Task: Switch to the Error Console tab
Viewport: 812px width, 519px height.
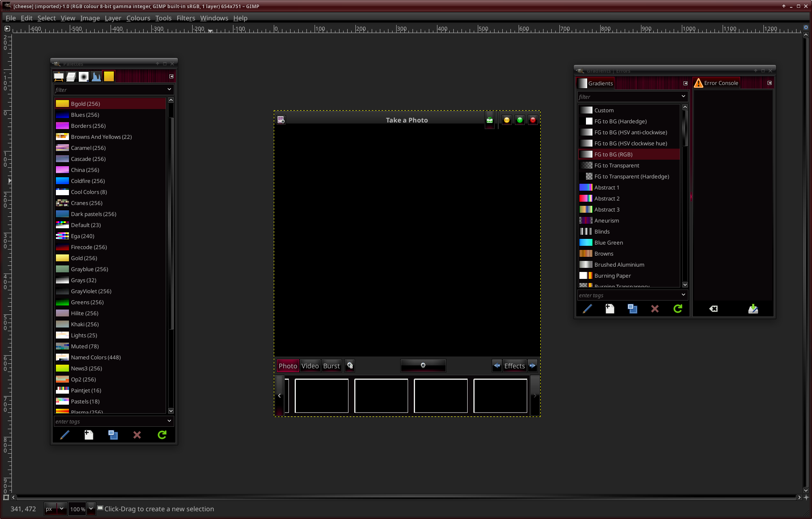Action: tap(717, 83)
